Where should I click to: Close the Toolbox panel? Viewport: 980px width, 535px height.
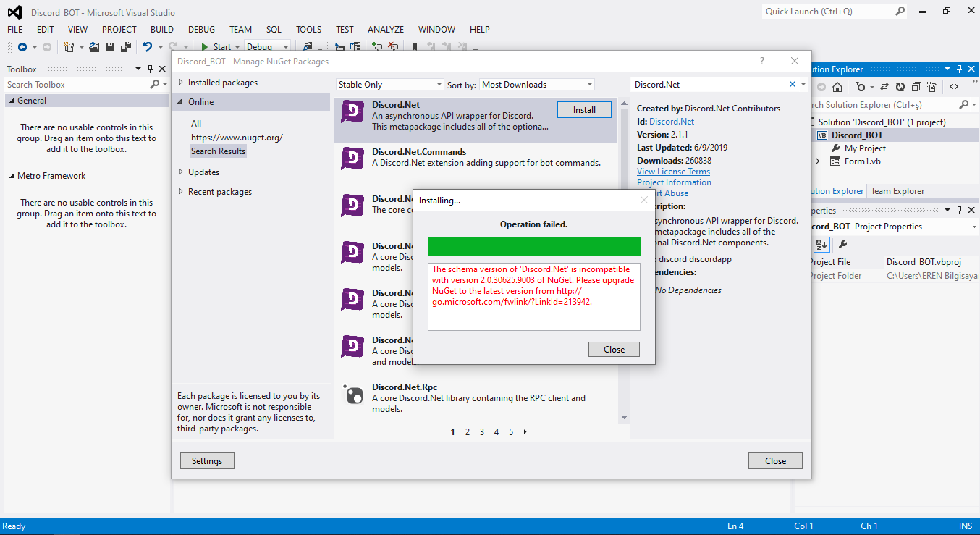pos(161,69)
